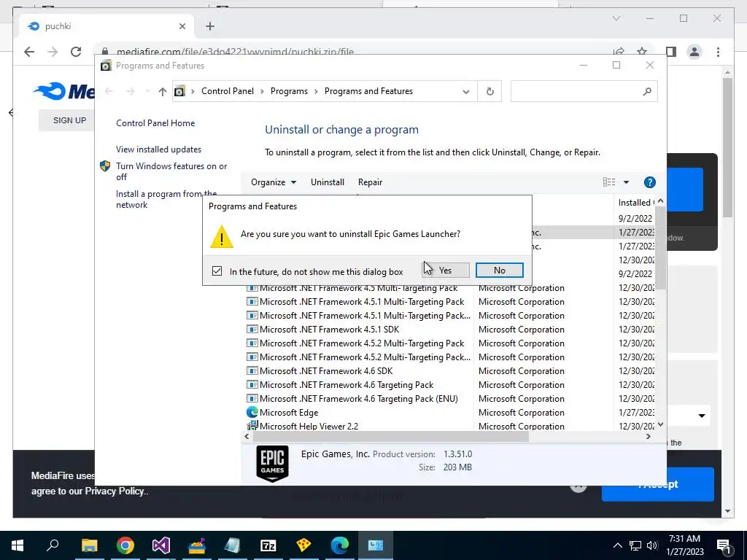747x560 pixels.
Task: Click the Microsoft Edge list icon
Action: pos(252,412)
